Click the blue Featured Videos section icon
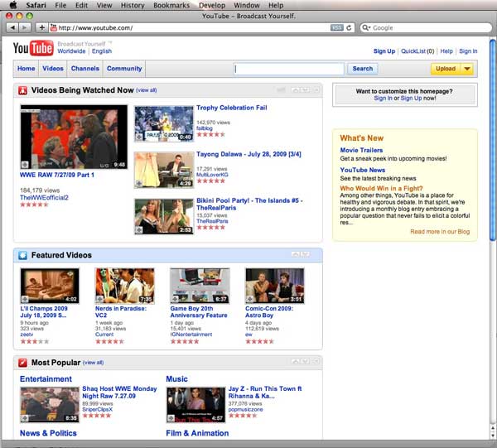Viewport: 497px width, 448px height. pyautogui.click(x=22, y=255)
